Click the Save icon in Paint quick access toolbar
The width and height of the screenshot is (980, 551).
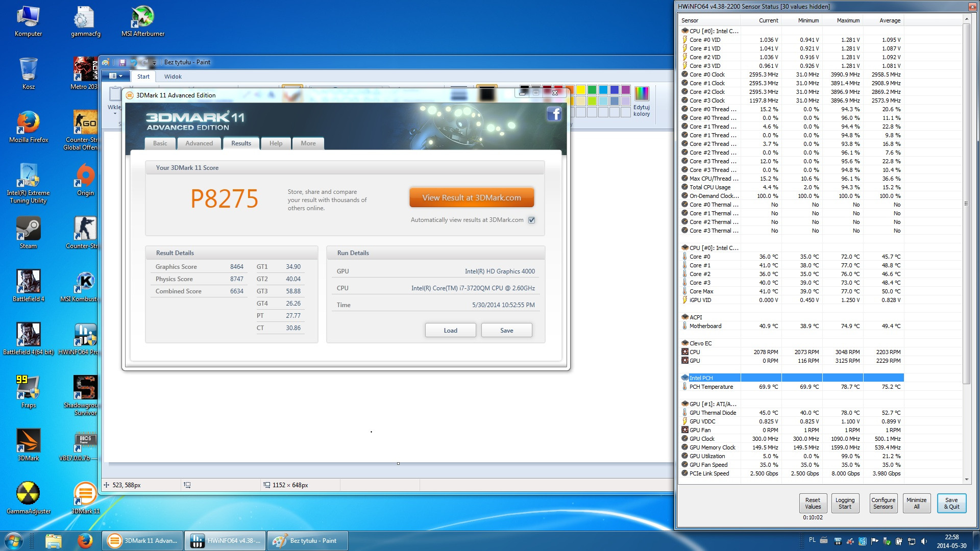(122, 62)
